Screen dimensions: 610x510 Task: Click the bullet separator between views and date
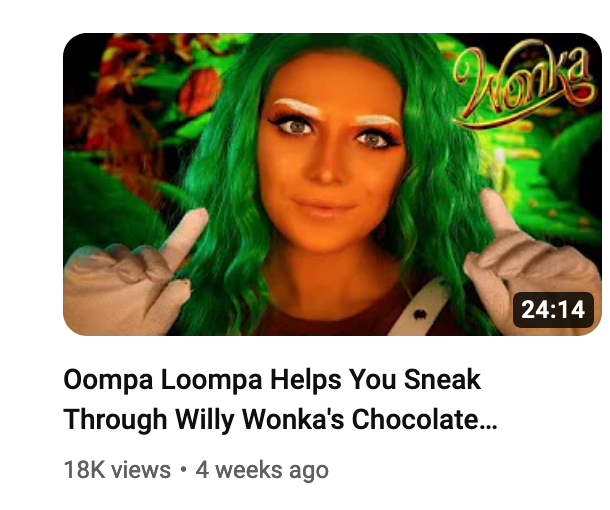(x=183, y=469)
